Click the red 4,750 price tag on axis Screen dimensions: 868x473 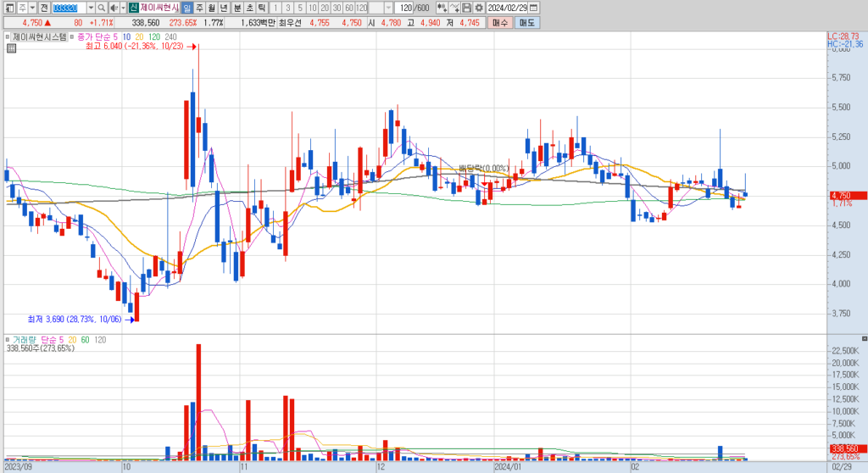point(848,196)
